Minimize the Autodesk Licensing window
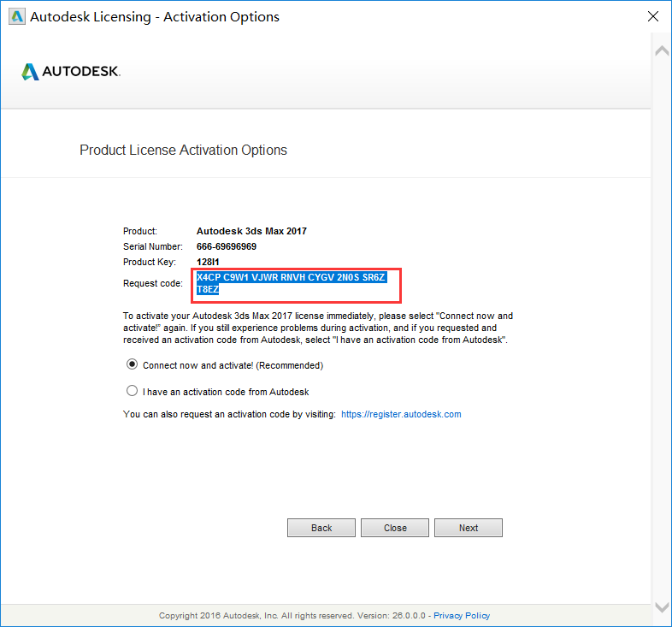Screen dimensions: 672x627 pyautogui.click(x=574, y=16)
